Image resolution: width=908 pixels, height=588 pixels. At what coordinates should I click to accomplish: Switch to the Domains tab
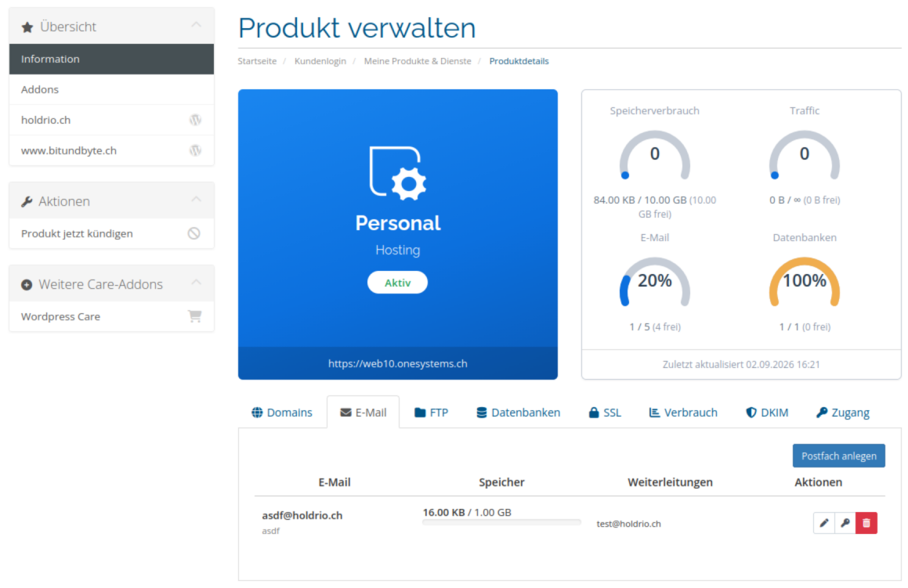(x=282, y=413)
